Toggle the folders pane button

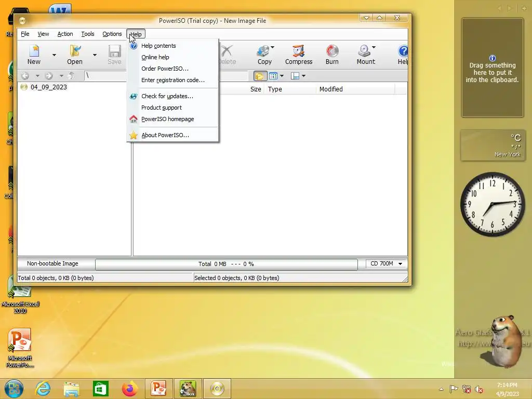[260, 76]
